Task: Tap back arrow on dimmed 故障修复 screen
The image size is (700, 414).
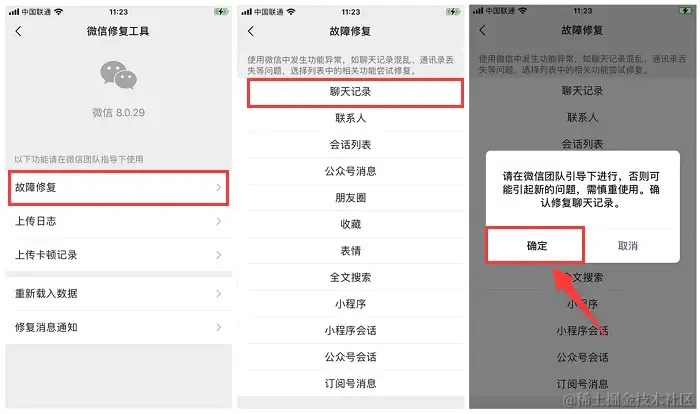Action: click(482, 30)
